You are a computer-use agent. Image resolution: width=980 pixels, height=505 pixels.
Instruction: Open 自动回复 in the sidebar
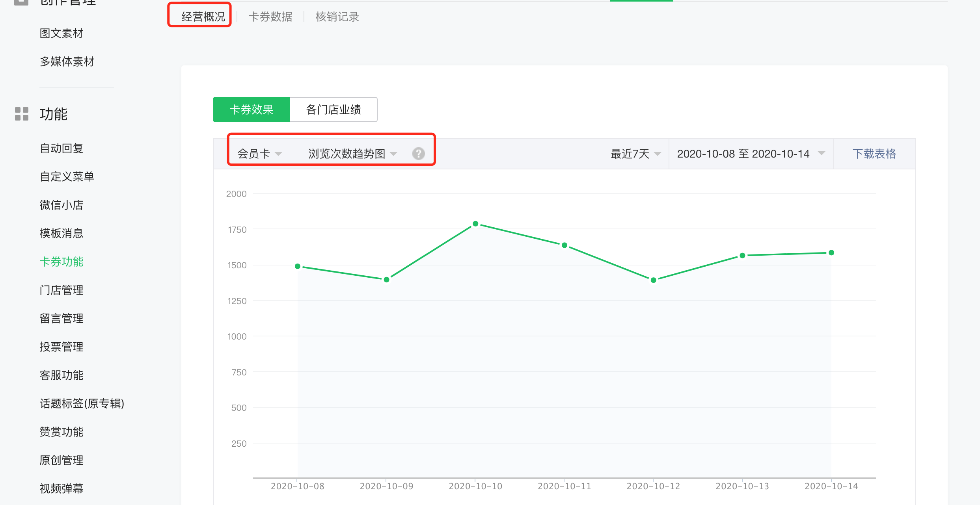(x=61, y=148)
